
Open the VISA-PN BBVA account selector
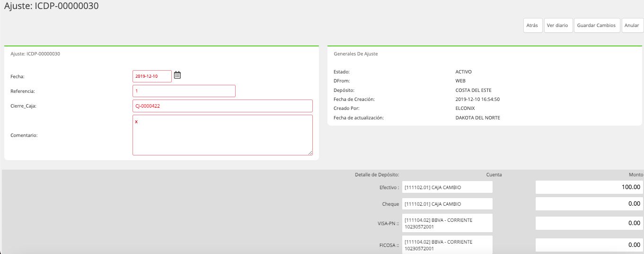tap(447, 223)
